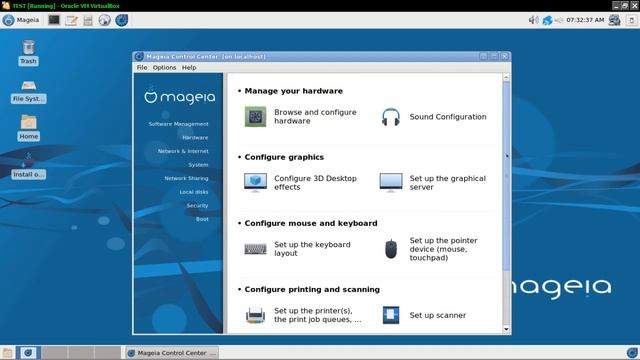Screen dimensions: 640x360
Task: Show desktop icon in bottom panel
Action: (7, 353)
